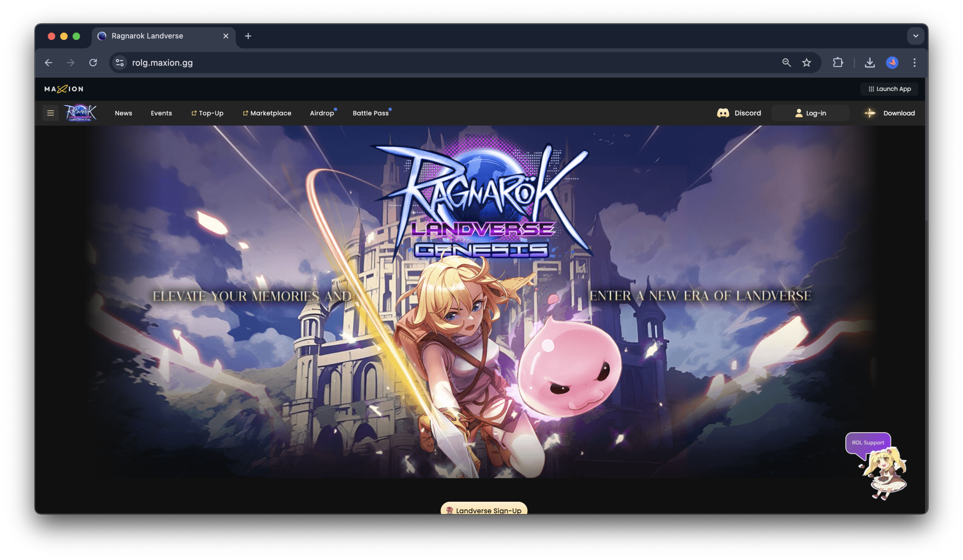Open the Chrome three-dot menu
This screenshot has width=963, height=560.
(x=914, y=63)
